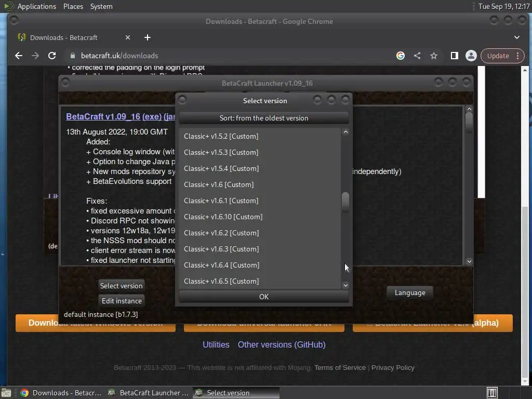Bookmark this page with star icon
532x399 pixels.
[434, 56]
